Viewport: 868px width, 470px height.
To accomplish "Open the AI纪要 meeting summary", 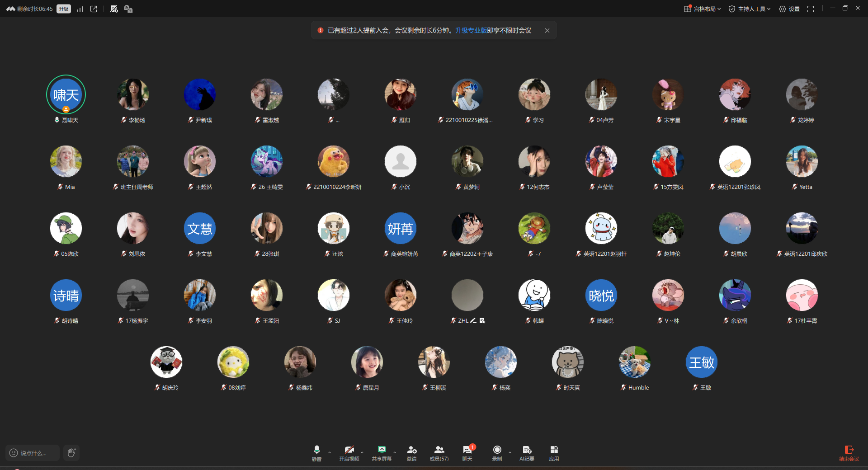I will [x=527, y=452].
